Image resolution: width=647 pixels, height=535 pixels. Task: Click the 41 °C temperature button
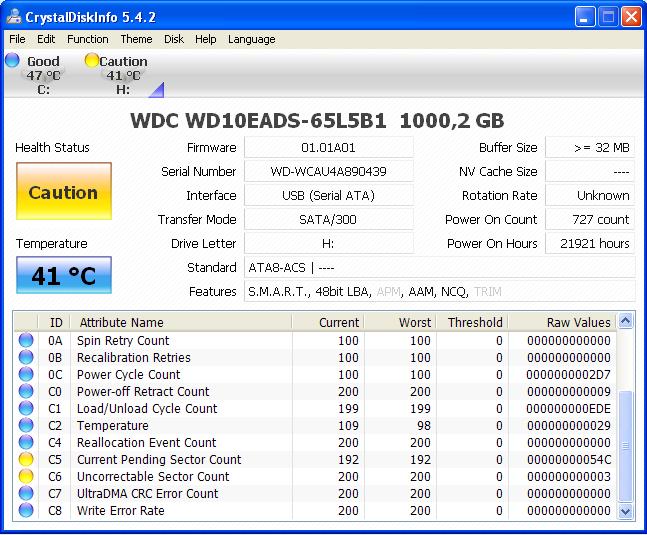click(x=63, y=275)
